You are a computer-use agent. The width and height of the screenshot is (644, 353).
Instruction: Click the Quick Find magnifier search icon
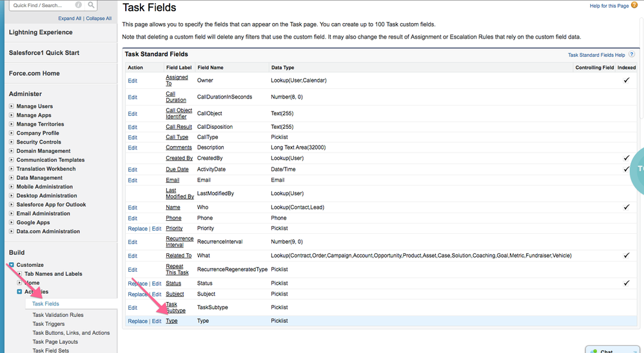pos(91,5)
